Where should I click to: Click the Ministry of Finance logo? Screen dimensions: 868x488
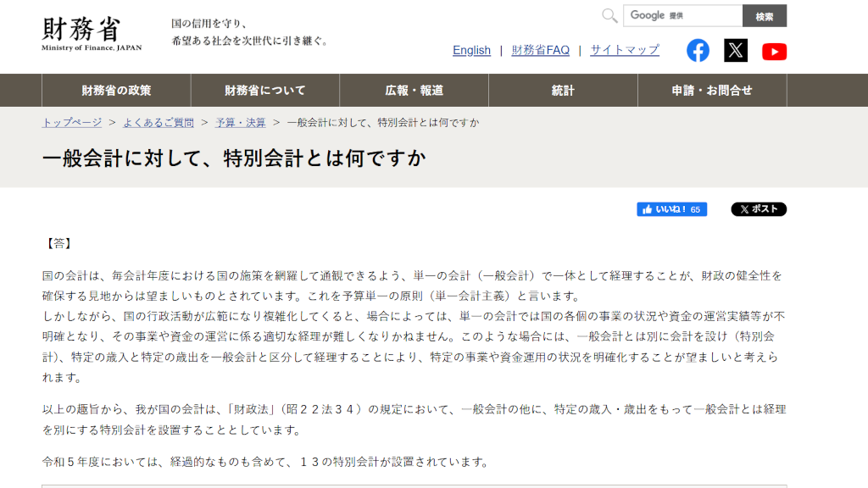coord(92,33)
